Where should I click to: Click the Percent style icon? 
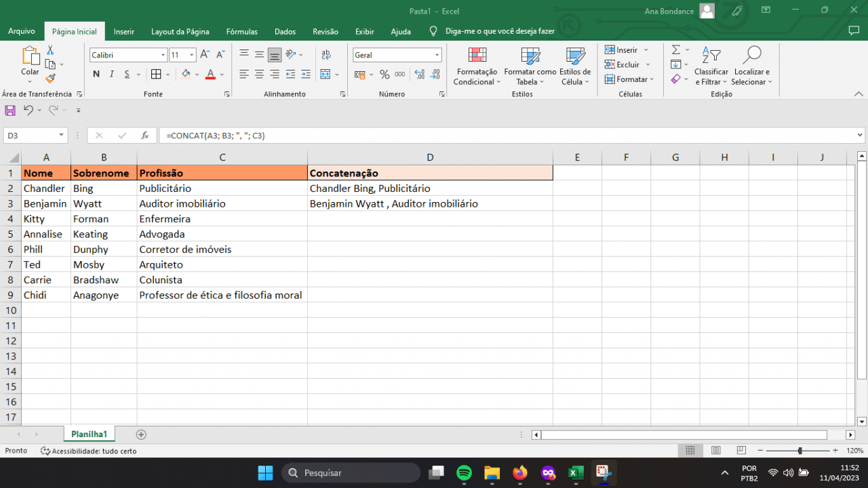(x=384, y=75)
